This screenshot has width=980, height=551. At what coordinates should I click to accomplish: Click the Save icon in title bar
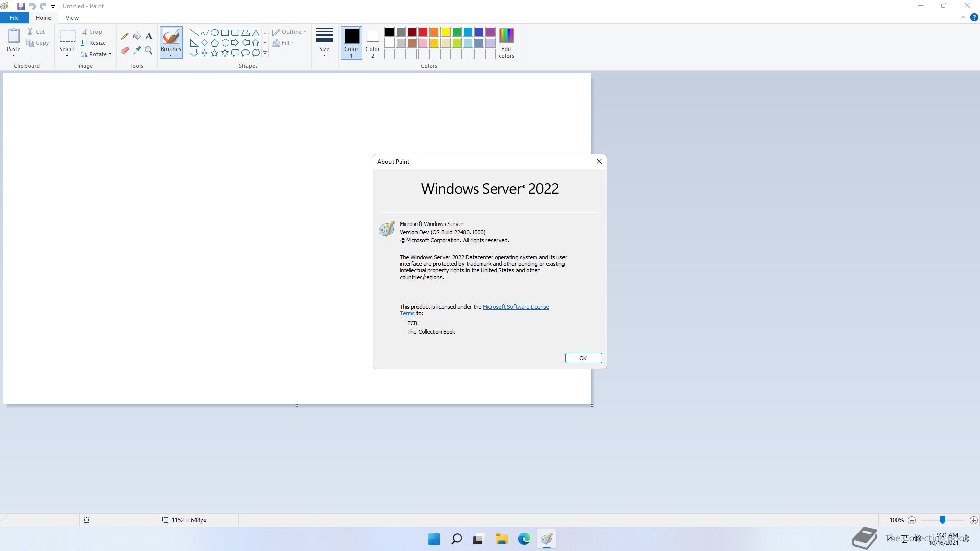(20, 6)
